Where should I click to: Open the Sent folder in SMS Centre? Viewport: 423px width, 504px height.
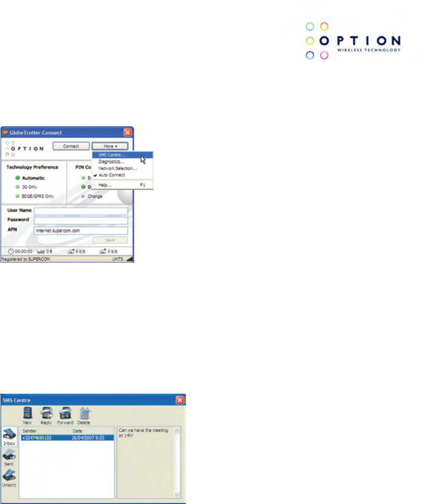tap(9, 458)
